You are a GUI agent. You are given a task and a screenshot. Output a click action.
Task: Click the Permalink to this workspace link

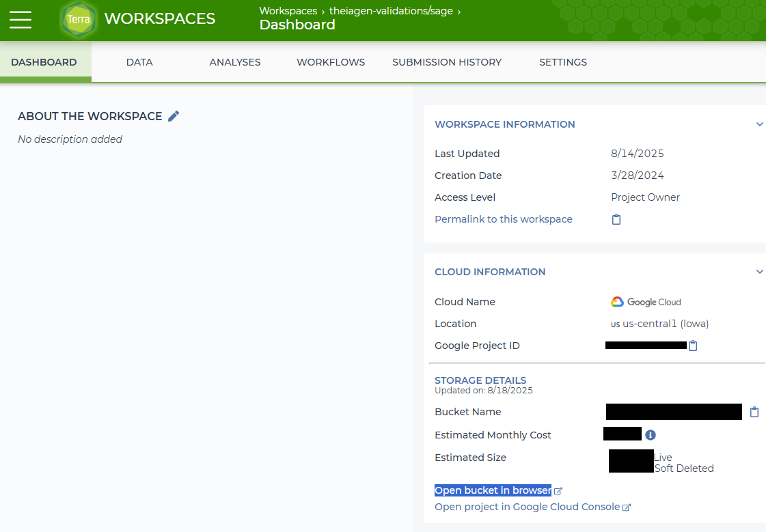504,219
